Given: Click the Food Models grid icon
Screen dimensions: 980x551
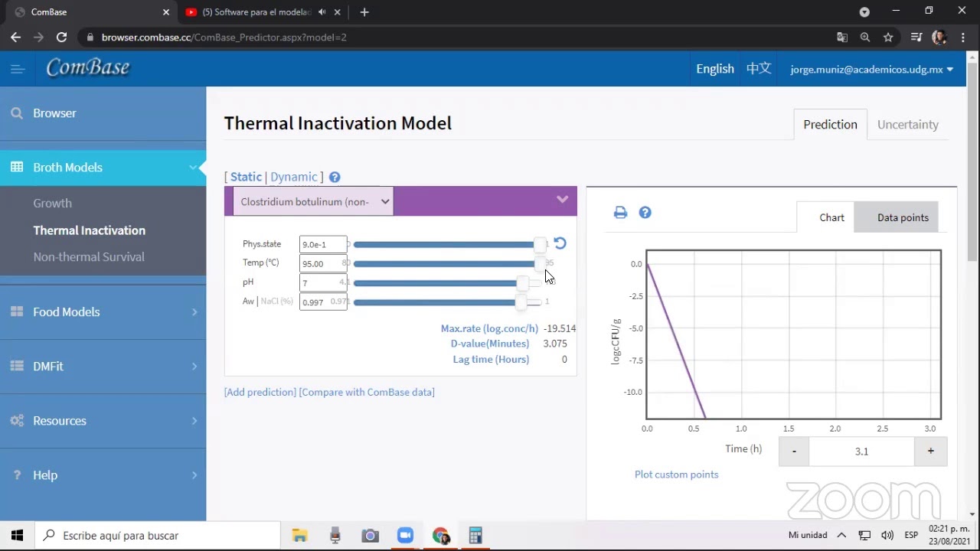Looking at the screenshot, I should 17,311.
